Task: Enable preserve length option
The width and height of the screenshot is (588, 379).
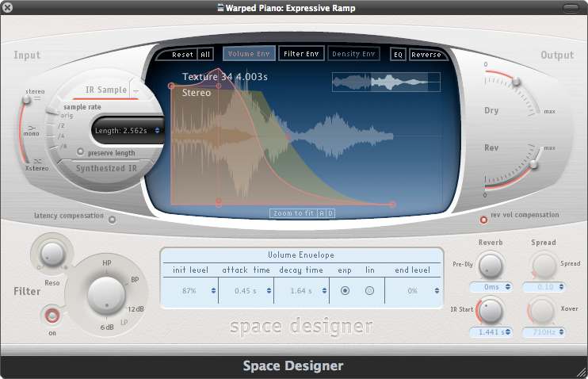Action: point(80,151)
